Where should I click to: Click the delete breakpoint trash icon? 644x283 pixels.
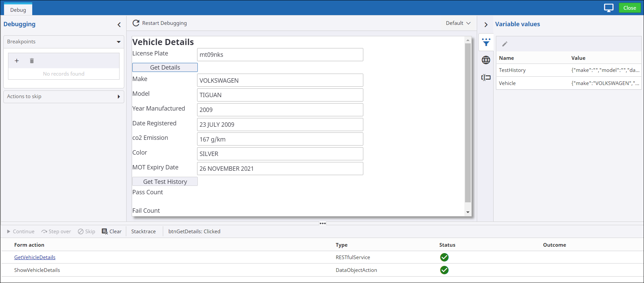[x=32, y=61]
